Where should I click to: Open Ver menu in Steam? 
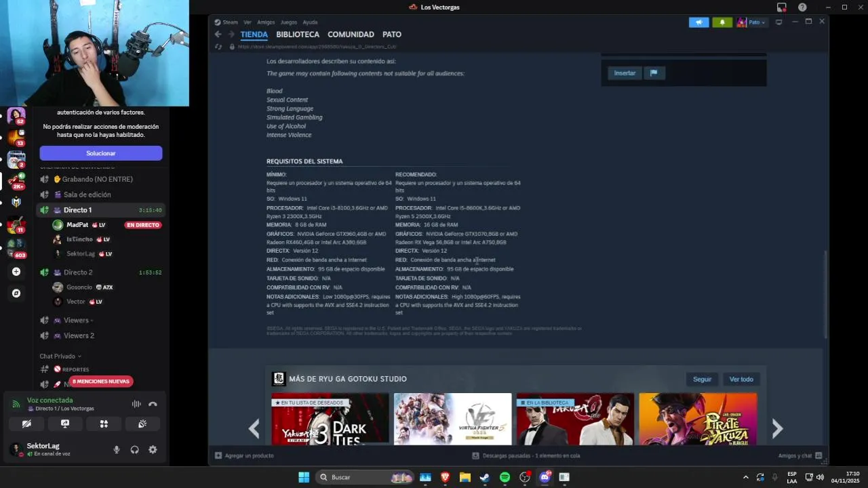point(248,22)
